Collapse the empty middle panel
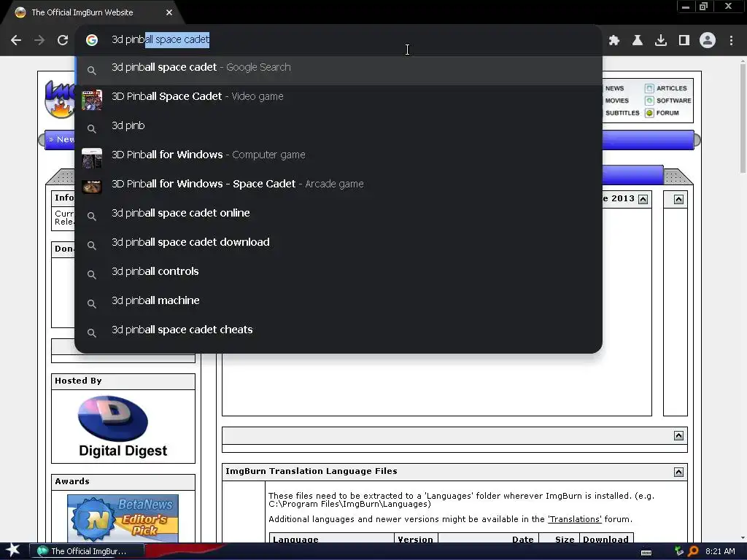The width and height of the screenshot is (747, 560). pos(679,436)
